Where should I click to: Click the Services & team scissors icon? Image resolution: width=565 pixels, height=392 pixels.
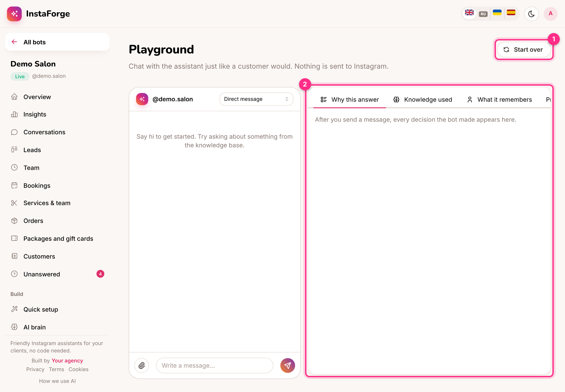pos(14,203)
